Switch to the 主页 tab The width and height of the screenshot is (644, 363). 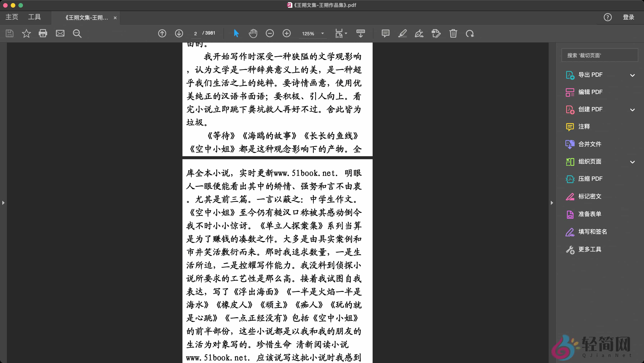click(11, 17)
